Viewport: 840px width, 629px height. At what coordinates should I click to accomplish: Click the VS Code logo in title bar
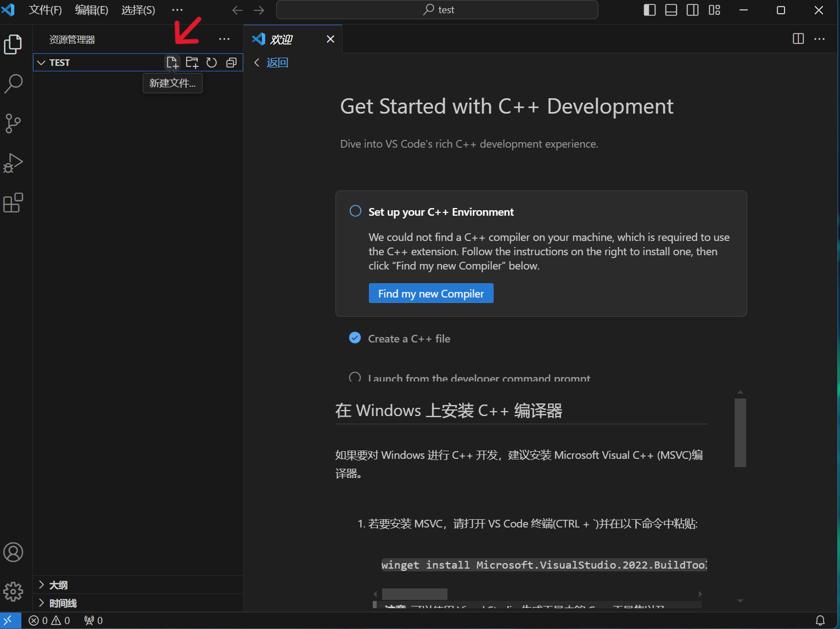click(x=8, y=10)
